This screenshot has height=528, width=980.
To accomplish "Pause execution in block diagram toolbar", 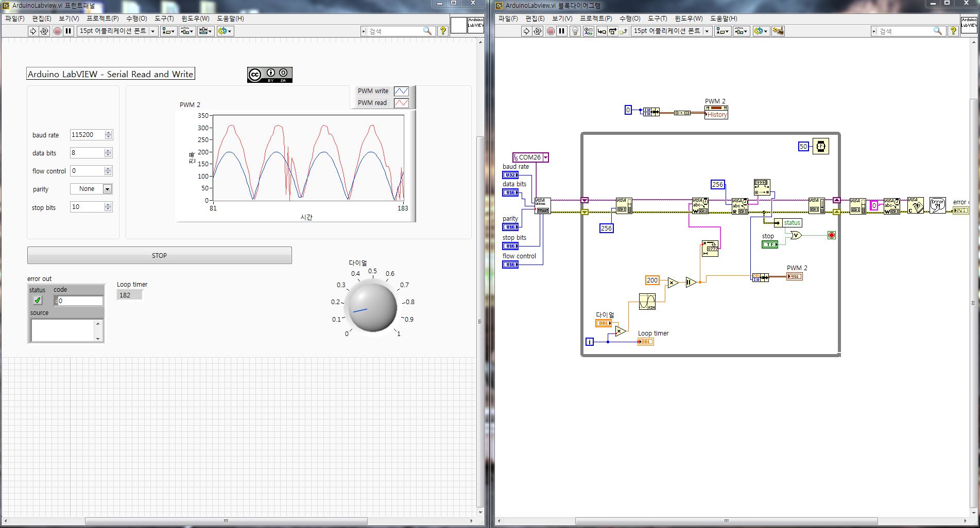I will [562, 31].
